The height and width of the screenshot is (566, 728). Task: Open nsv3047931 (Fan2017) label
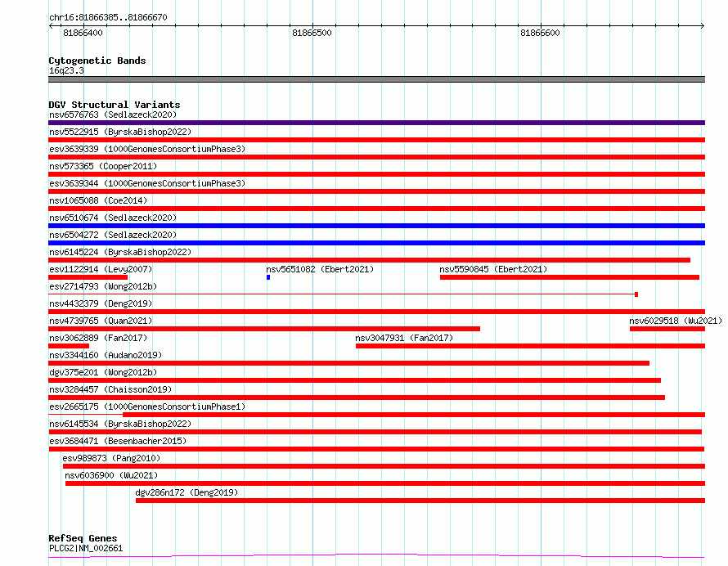tap(404, 338)
